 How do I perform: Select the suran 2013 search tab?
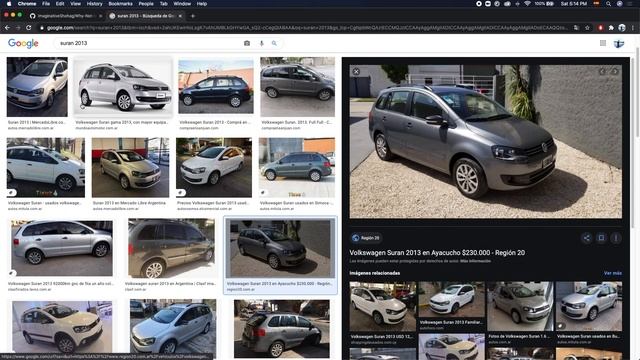[x=143, y=16]
